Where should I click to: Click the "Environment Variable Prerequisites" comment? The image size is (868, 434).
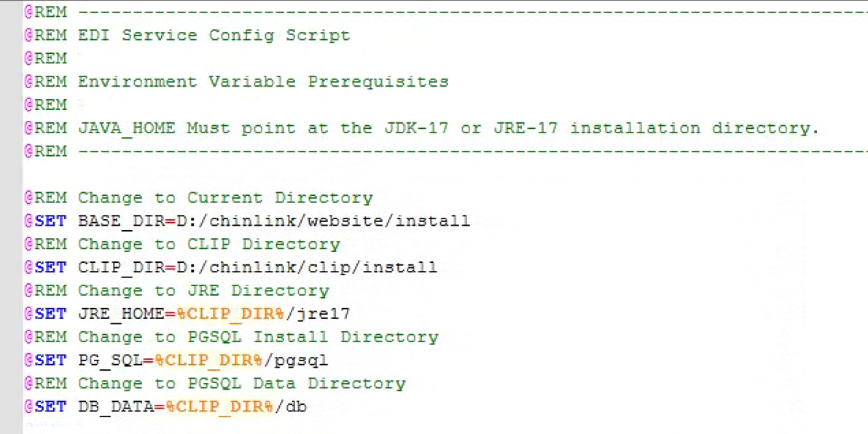pyautogui.click(x=263, y=82)
